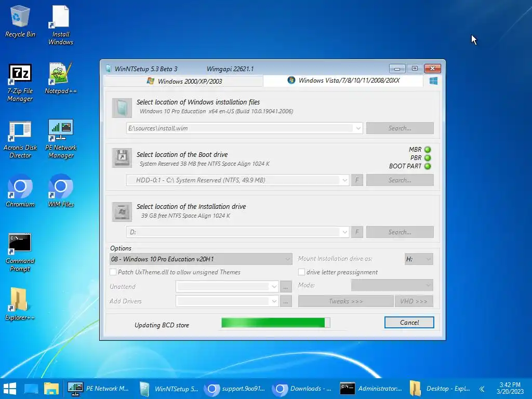The image size is (532, 399).
Task: Browse for Unattend file with ... button
Action: pos(286,287)
